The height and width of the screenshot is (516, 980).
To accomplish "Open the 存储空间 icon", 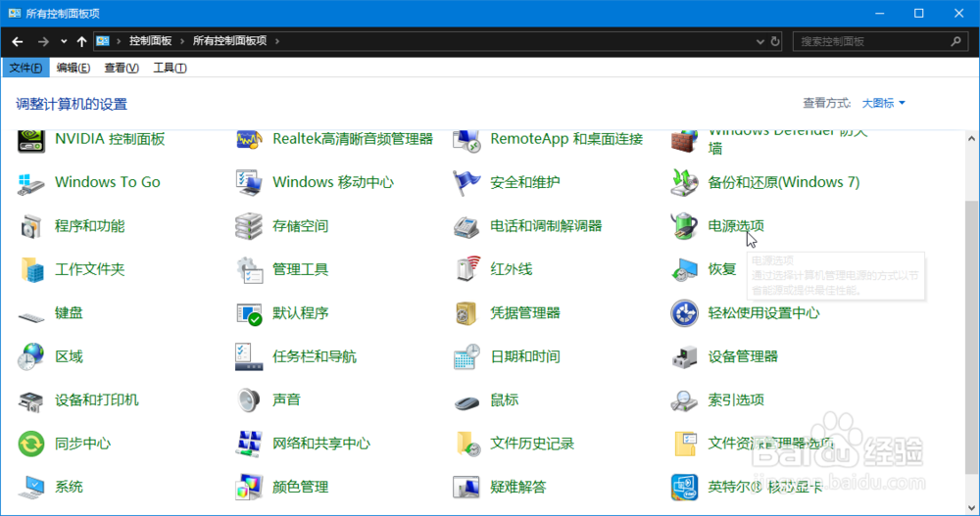I will click(x=249, y=226).
